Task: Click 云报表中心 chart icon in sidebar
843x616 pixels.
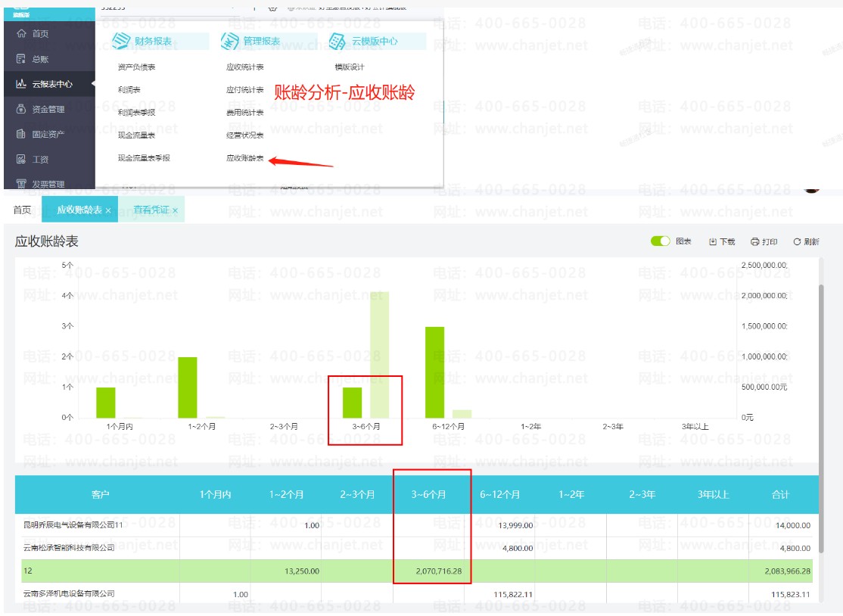Action: pyautogui.click(x=21, y=83)
